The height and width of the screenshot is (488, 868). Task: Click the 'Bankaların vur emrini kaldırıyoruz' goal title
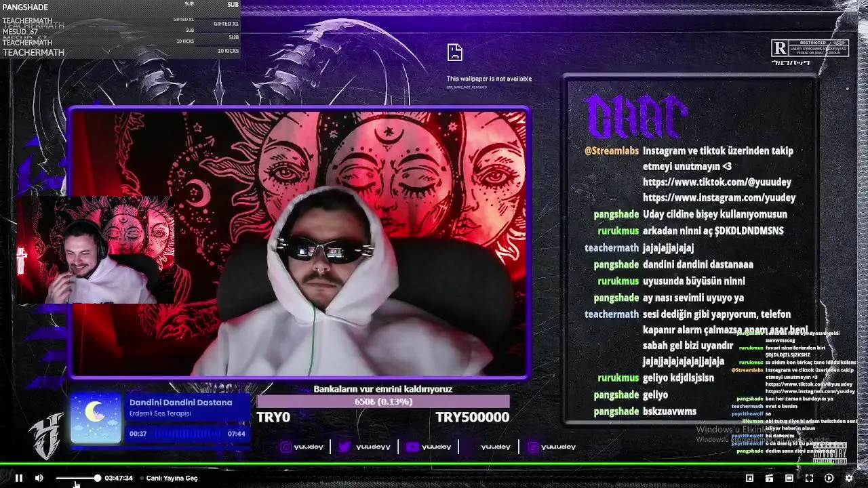[383, 389]
